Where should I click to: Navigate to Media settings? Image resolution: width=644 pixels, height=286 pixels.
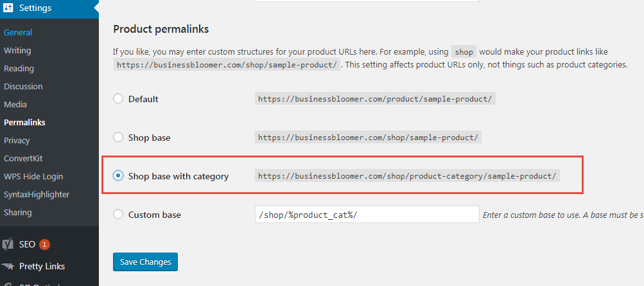(x=15, y=104)
